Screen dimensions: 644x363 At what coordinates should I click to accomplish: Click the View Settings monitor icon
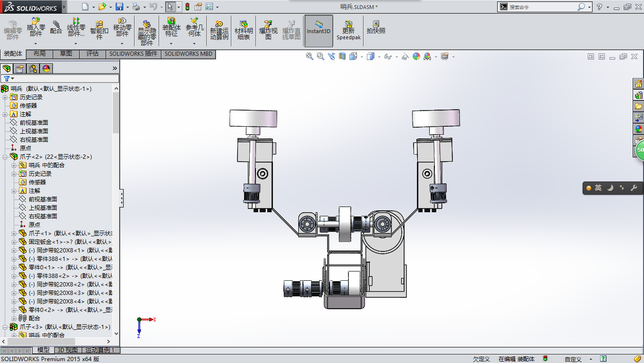444,56
